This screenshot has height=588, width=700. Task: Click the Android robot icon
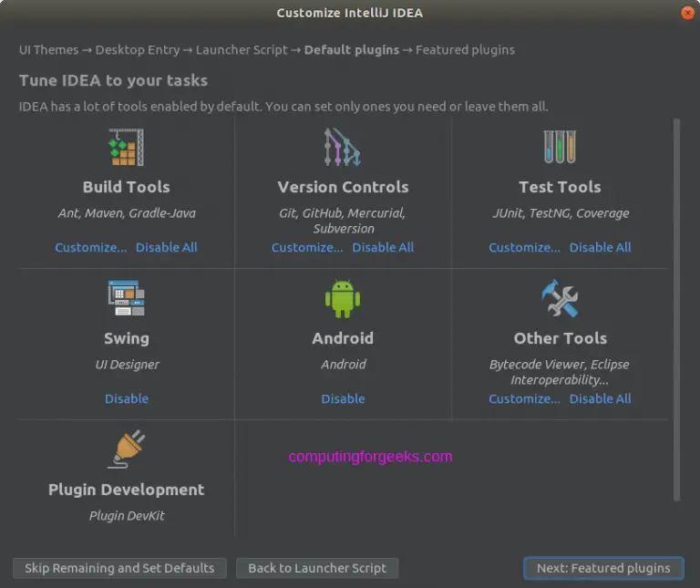pos(343,298)
